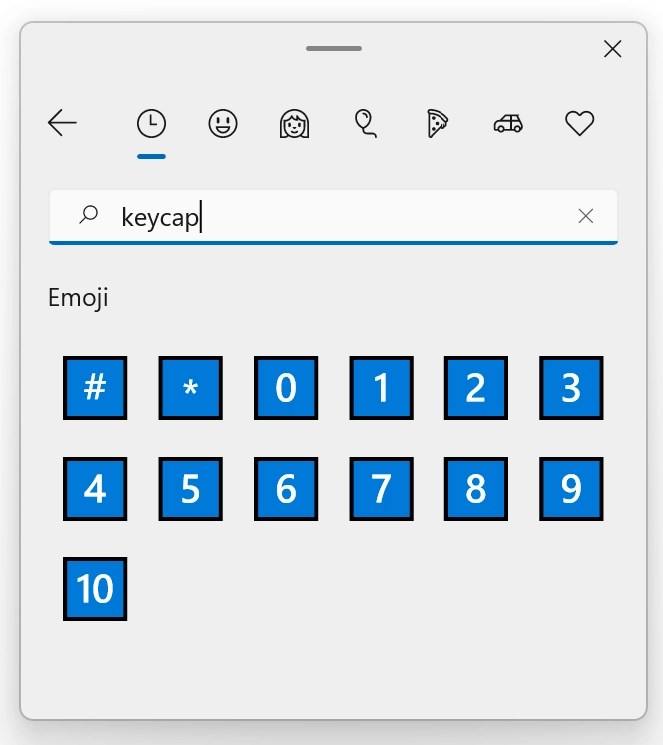Insert the 4 keycap emoji
The image size is (663, 745).
pyautogui.click(x=95, y=489)
